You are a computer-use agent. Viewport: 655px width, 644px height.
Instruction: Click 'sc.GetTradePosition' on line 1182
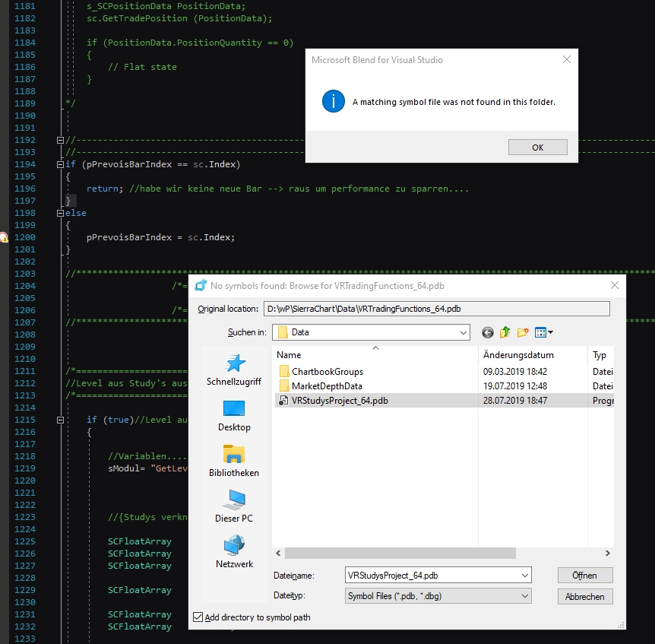137,18
